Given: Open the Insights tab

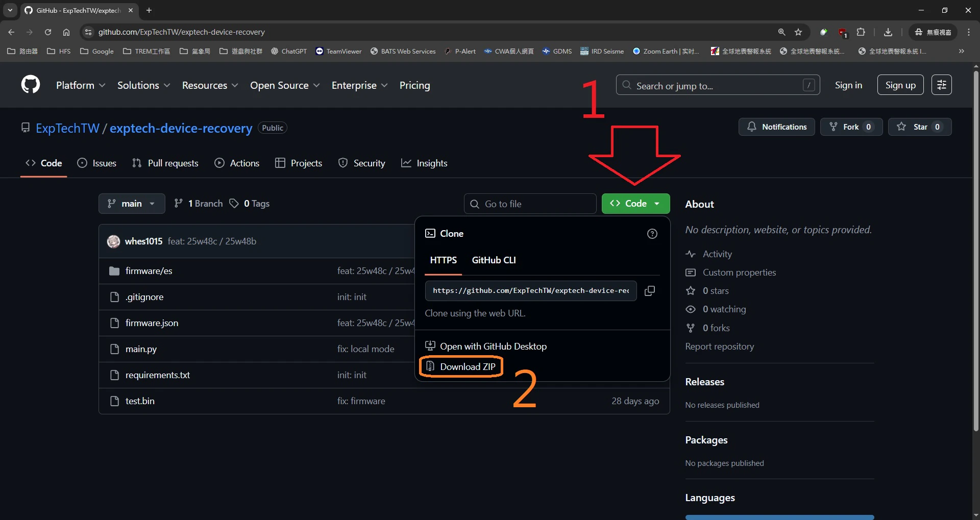Looking at the screenshot, I should point(424,163).
